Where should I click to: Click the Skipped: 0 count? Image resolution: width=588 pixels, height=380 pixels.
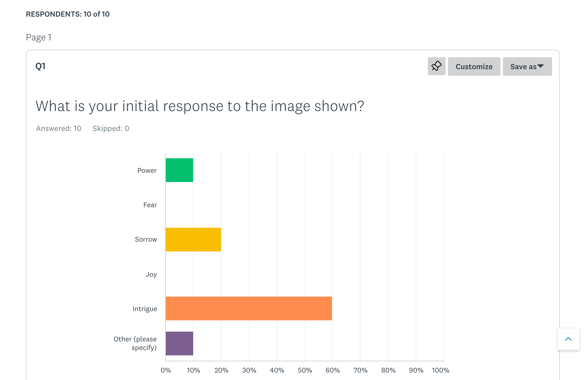(x=111, y=128)
